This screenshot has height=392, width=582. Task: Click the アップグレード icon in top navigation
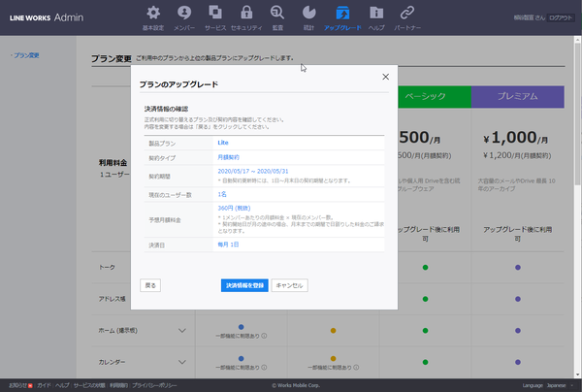(341, 14)
